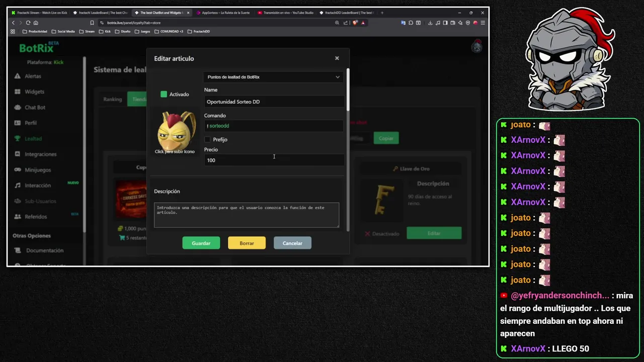This screenshot has width=644, height=362.
Task: Open the browser downloads icon
Action: click(x=430, y=23)
